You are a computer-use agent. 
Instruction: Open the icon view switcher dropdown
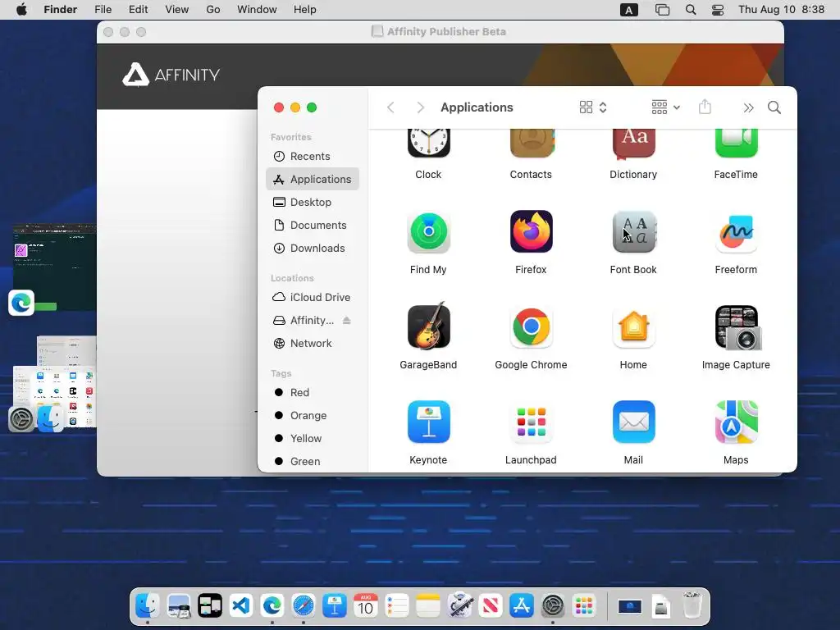coord(593,107)
